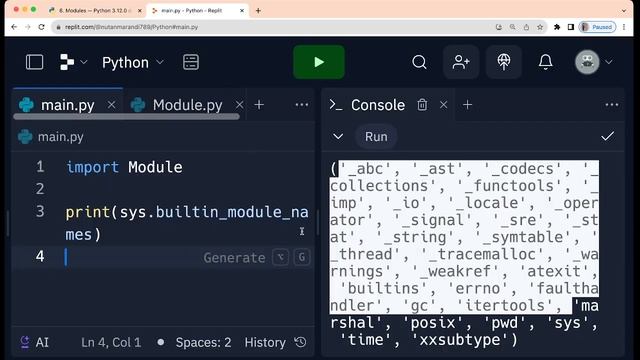Expand dropdown chevron beside Replit logo
Image resolution: width=640 pixels, height=360 pixels.
pos(84,62)
